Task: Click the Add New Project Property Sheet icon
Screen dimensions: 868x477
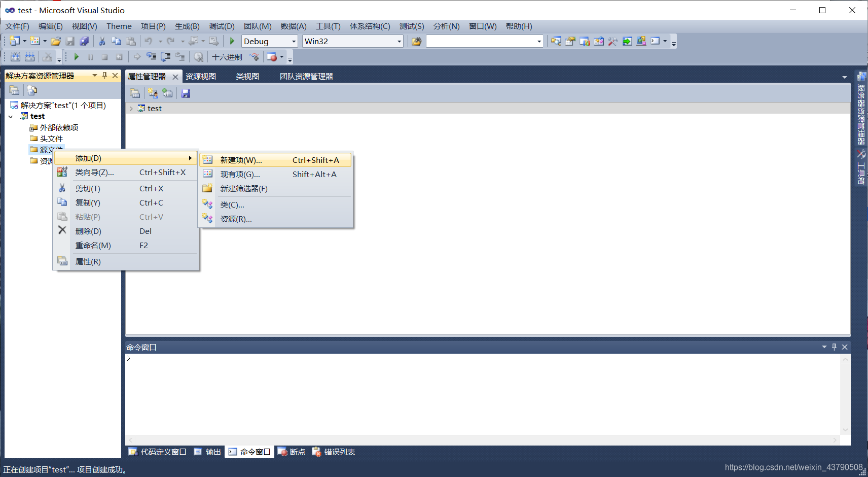Action: coord(153,93)
